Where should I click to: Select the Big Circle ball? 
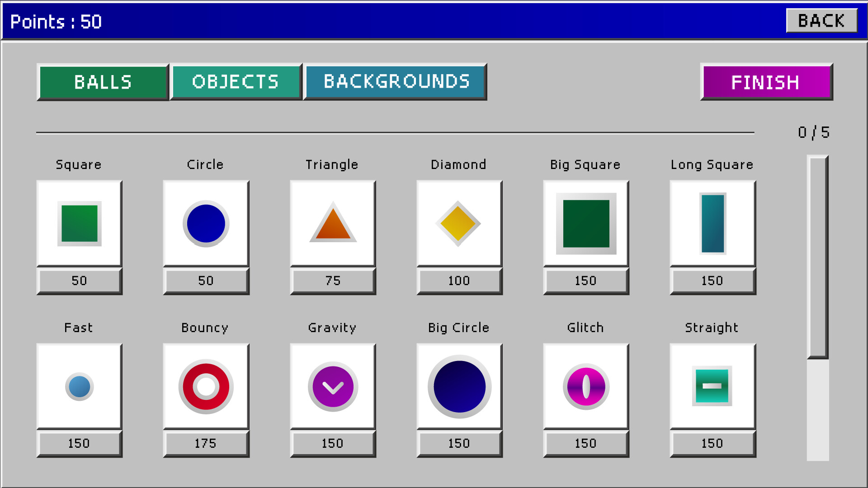(459, 386)
